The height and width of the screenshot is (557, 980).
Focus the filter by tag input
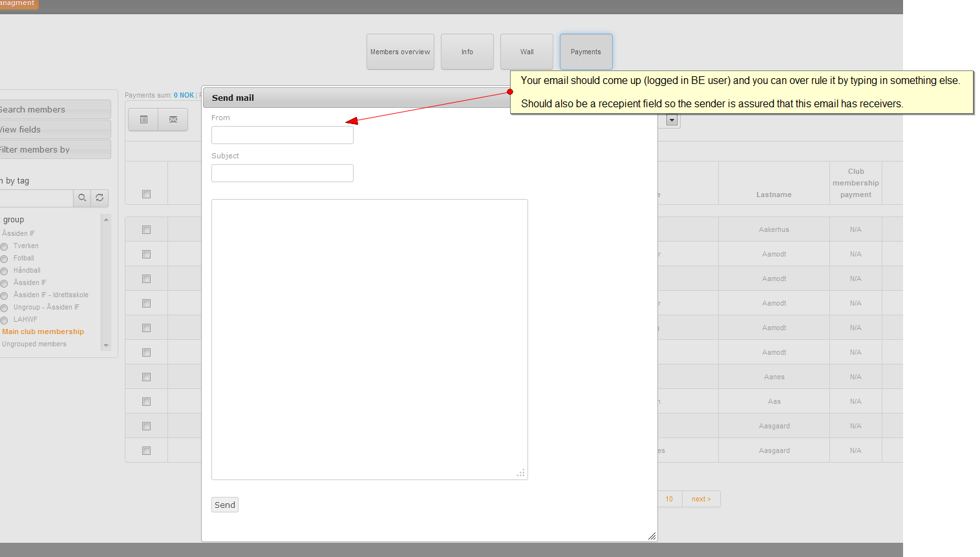pos(36,198)
